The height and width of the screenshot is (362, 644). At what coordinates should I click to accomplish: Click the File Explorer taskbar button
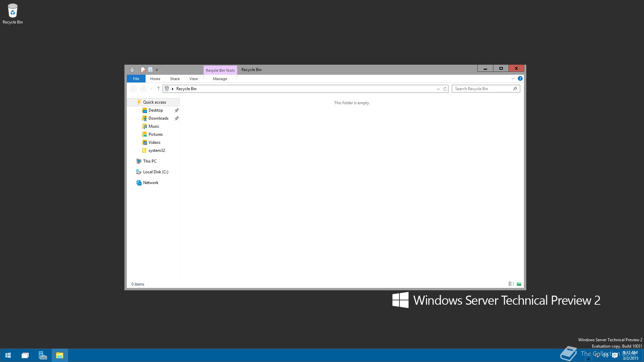60,355
